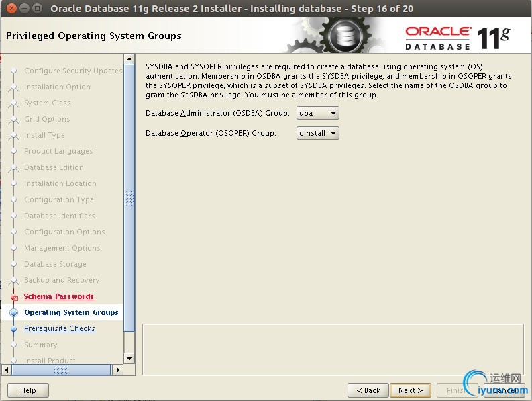Click the Management Options step

click(x=62, y=248)
